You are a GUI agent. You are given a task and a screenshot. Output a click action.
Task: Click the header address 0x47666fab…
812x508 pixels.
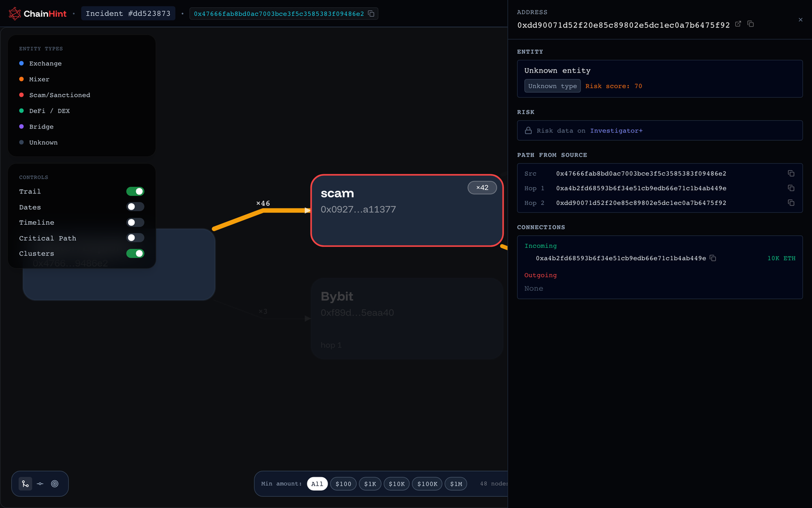[279, 13]
